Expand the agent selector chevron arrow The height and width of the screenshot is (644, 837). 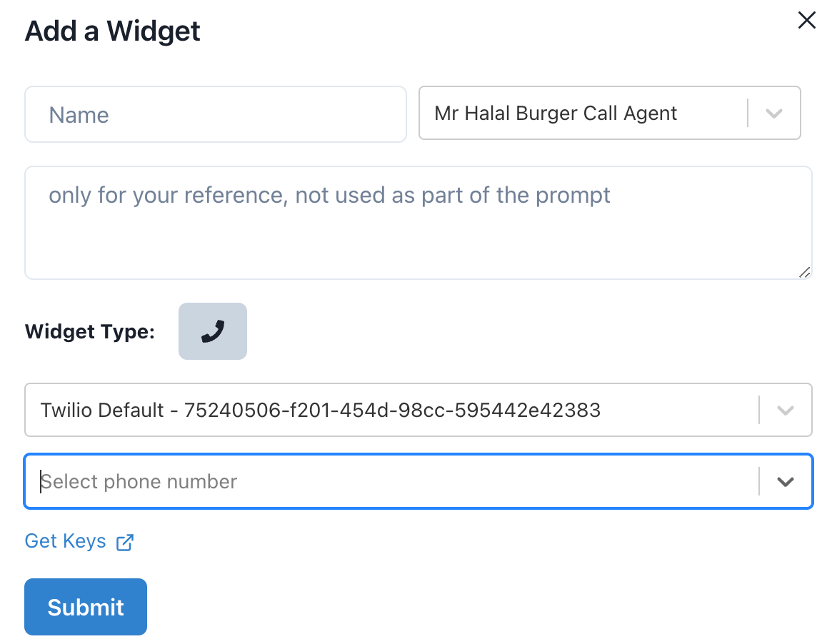pyautogui.click(x=774, y=114)
